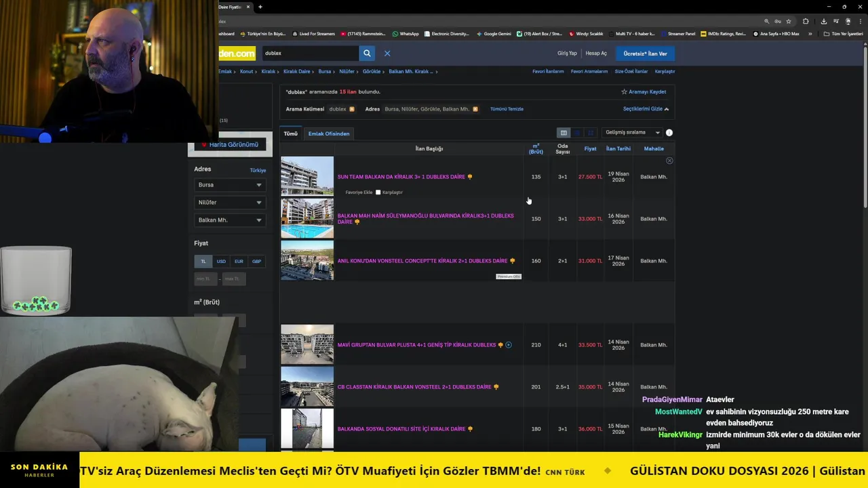Bookmark this page with the star
Image resolution: width=868 pixels, height=488 pixels.
coord(789,21)
